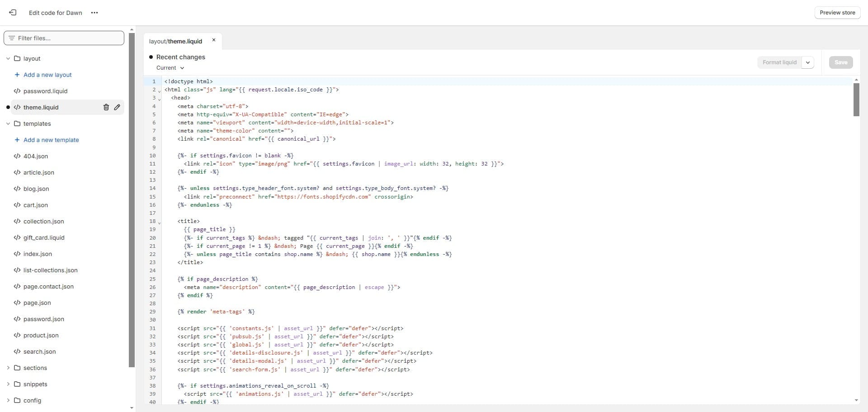The height and width of the screenshot is (412, 868).
Task: Click the Filter files search field
Action: pos(64,38)
